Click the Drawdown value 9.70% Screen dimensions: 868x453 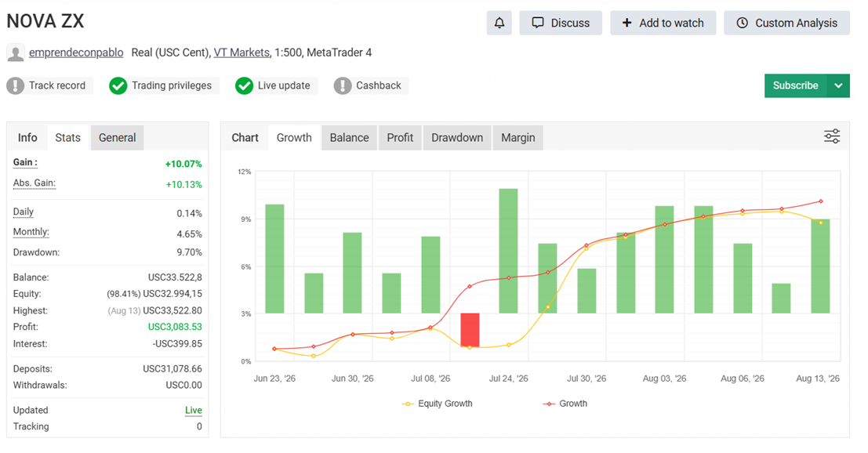point(189,252)
